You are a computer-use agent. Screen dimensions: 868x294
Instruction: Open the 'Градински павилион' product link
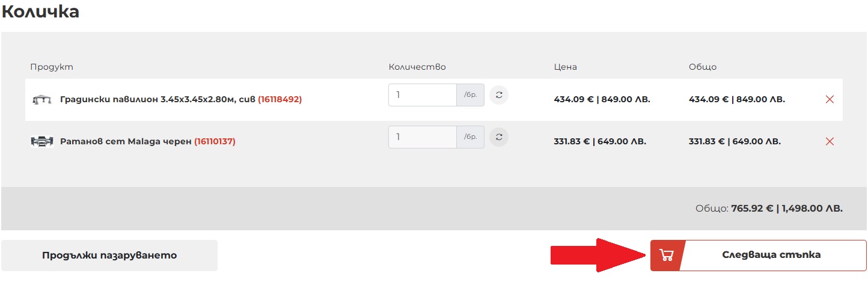[x=158, y=99]
